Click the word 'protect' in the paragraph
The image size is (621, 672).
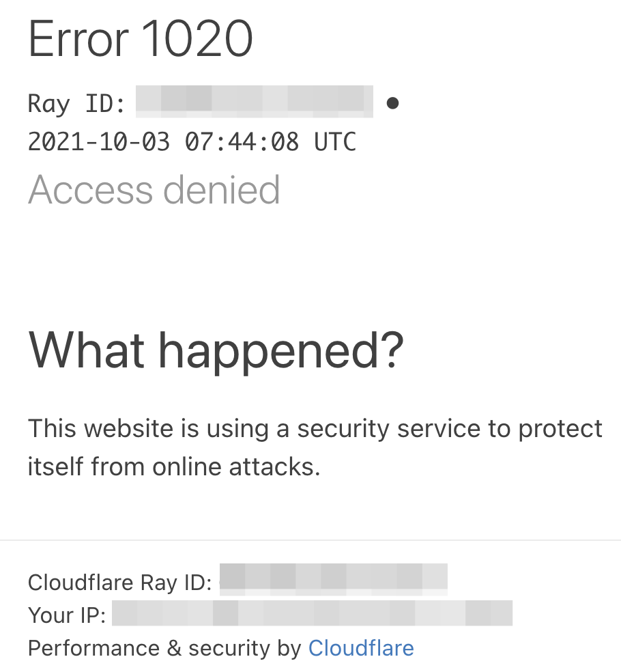pos(561,429)
